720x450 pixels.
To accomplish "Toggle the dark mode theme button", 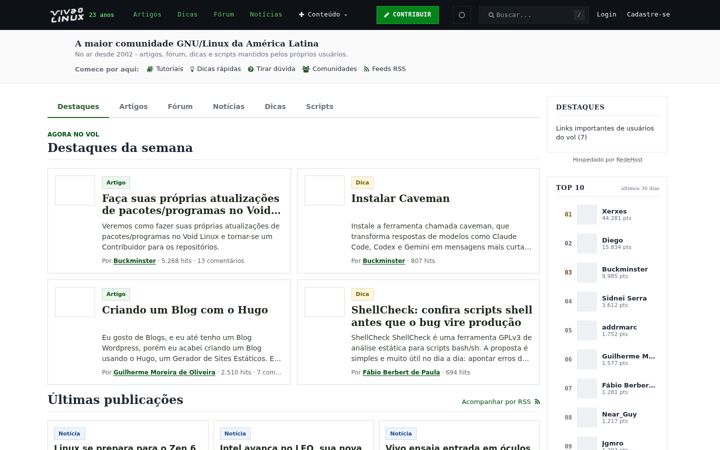I will click(461, 15).
